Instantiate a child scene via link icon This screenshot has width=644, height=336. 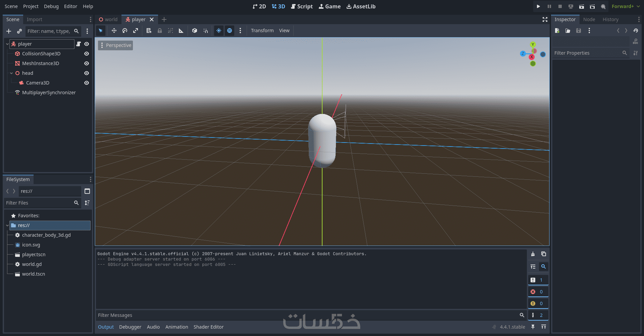click(x=19, y=31)
